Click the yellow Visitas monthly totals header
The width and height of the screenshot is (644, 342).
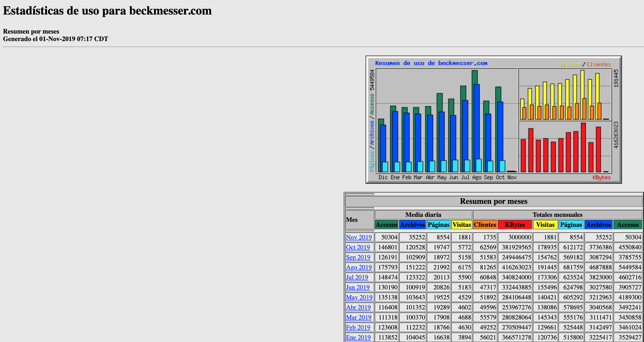[x=545, y=225]
